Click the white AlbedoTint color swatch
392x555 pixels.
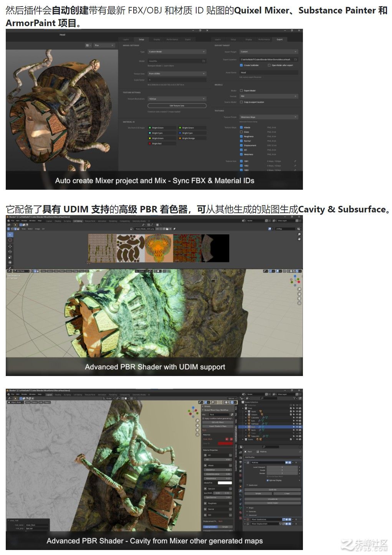click(225, 483)
